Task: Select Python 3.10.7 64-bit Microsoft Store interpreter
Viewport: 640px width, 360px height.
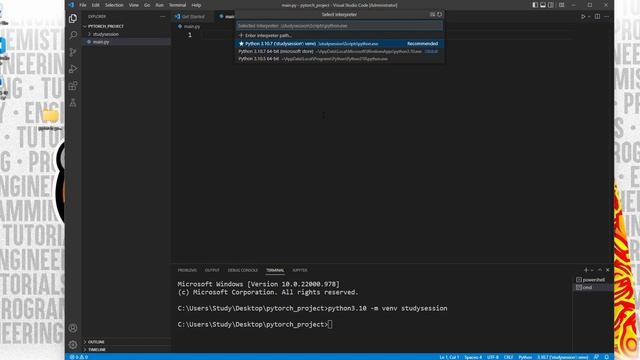Action: (339, 51)
